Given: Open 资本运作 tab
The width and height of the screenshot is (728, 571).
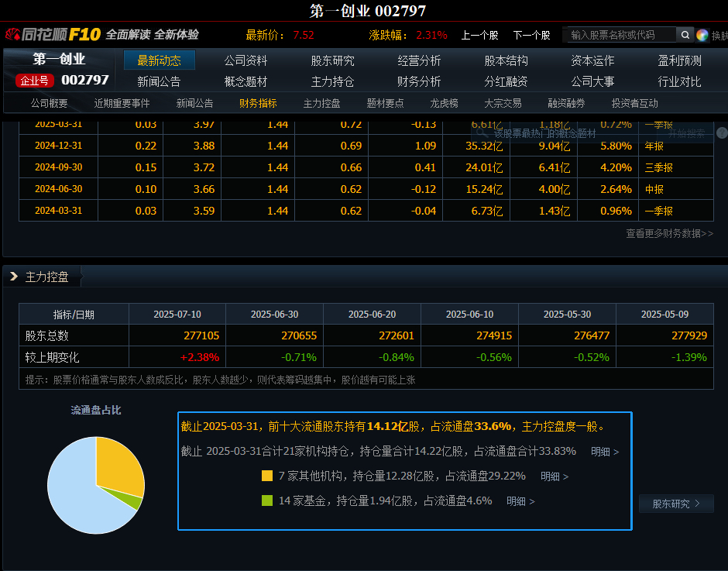Looking at the screenshot, I should pos(592,60).
